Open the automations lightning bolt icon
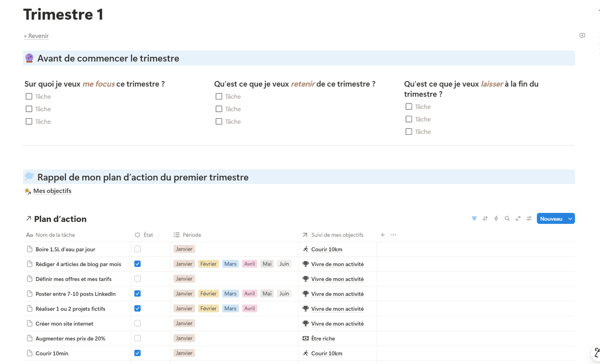The image size is (600, 364). pyautogui.click(x=496, y=219)
